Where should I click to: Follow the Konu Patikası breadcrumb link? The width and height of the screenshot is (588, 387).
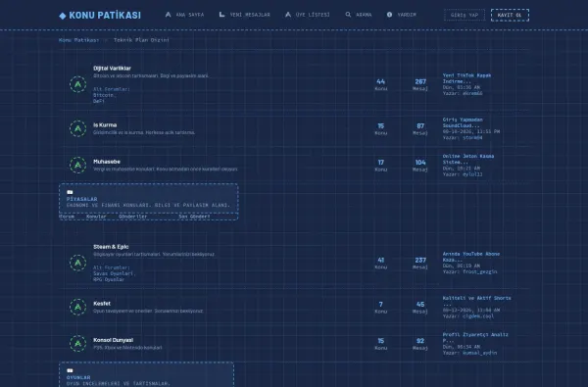[x=78, y=40]
